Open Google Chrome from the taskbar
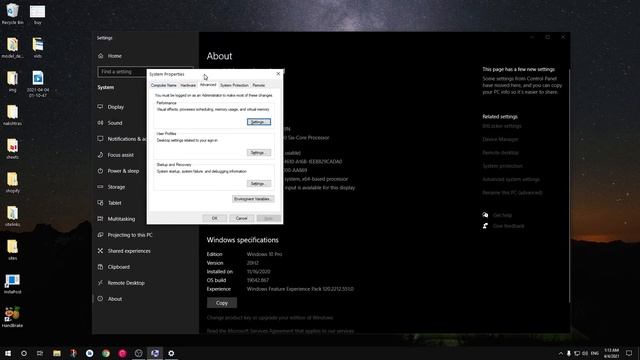The width and height of the screenshot is (640, 360). click(106, 353)
